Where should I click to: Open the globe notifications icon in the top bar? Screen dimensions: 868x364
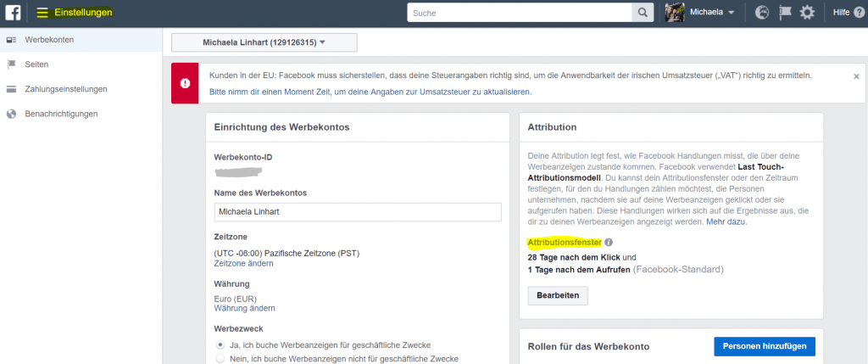pyautogui.click(x=762, y=12)
